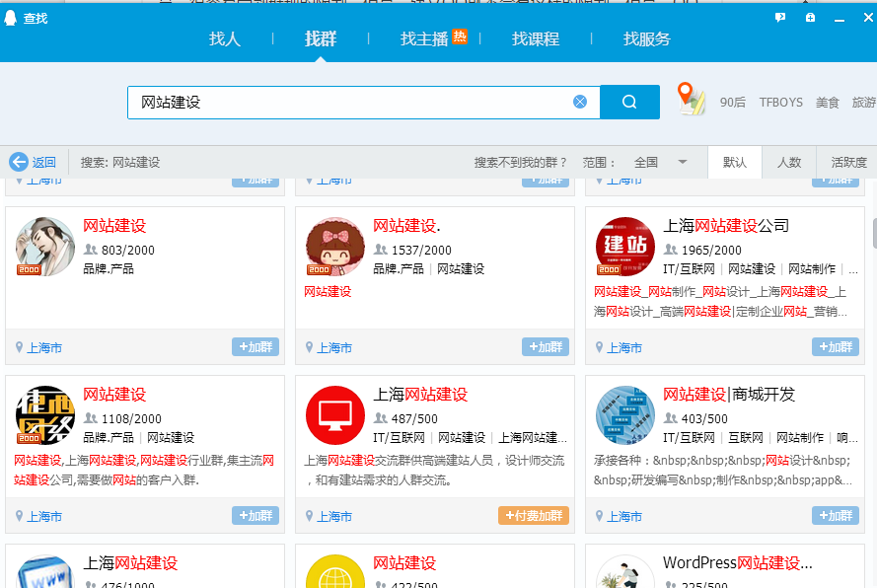The width and height of the screenshot is (877, 588).
Task: Switch to the 找服务 tab
Action: (x=646, y=38)
